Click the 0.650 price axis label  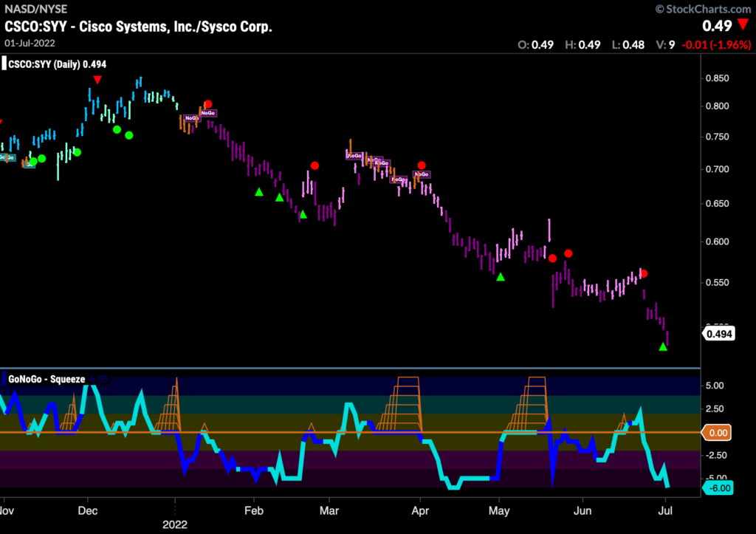(x=718, y=204)
